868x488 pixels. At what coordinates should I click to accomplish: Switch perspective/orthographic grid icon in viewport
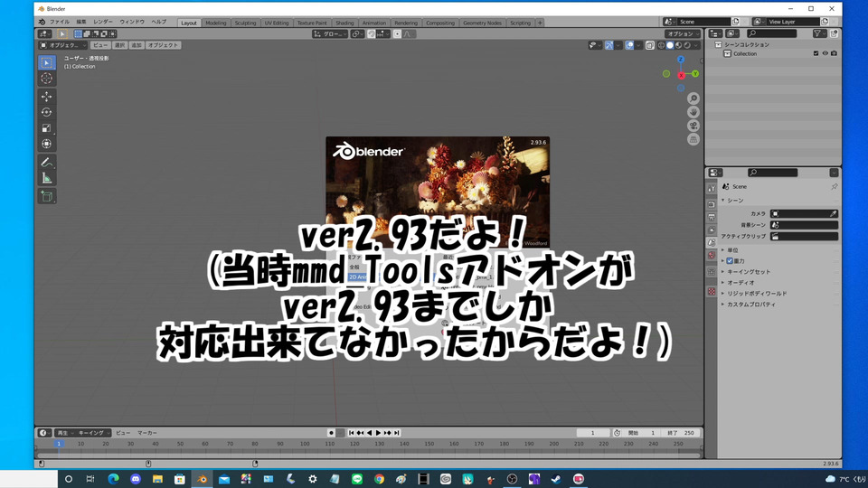tap(693, 139)
